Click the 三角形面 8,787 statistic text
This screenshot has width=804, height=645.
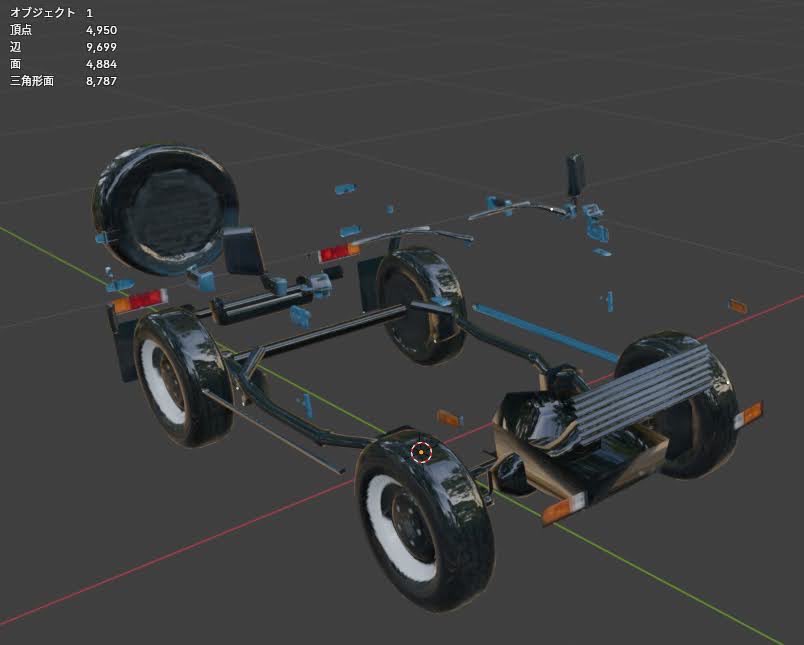click(x=64, y=81)
